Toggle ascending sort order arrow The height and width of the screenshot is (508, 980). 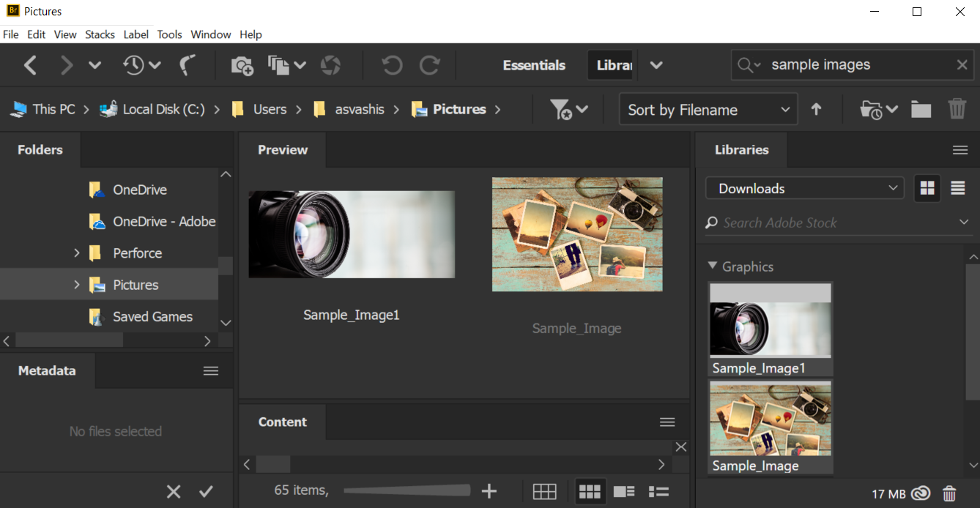[x=816, y=110]
